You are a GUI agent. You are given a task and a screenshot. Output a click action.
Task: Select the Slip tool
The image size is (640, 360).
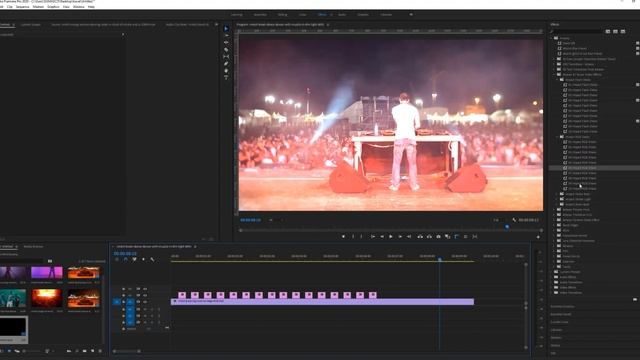coord(226,57)
